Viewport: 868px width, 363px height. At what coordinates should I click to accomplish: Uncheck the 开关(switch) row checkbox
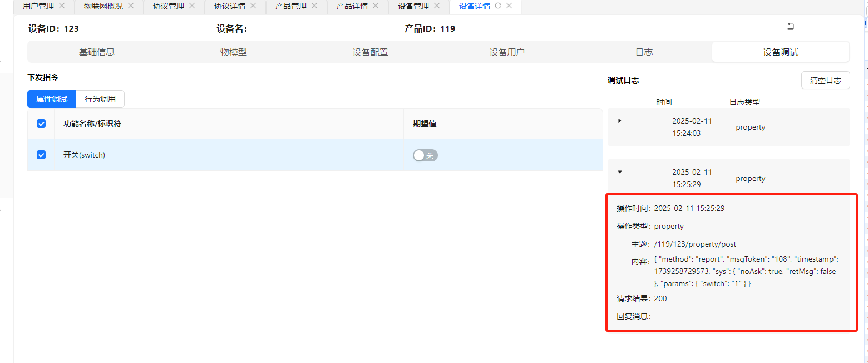coord(41,155)
